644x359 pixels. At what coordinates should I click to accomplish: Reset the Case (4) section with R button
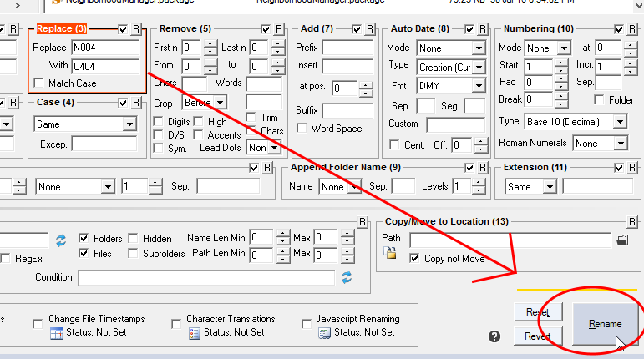click(x=136, y=103)
